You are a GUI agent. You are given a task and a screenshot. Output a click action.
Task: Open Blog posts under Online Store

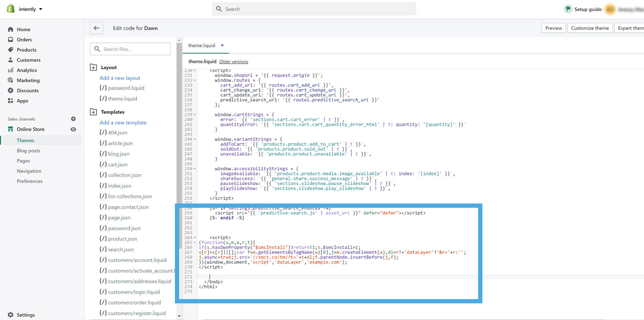click(x=29, y=151)
